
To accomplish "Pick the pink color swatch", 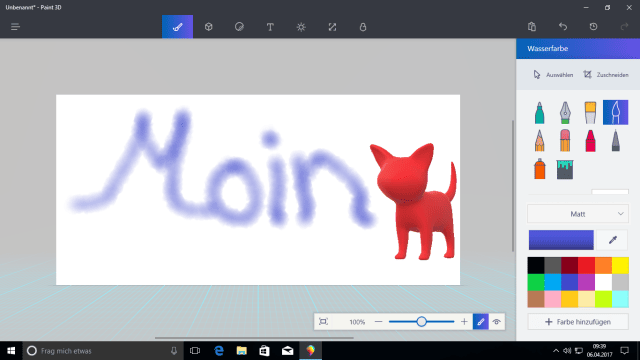I will tap(553, 299).
